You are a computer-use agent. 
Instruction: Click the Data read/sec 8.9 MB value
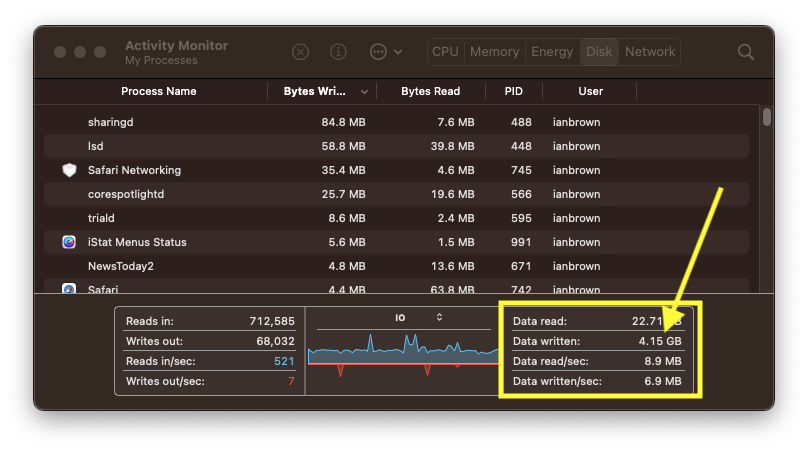[663, 361]
